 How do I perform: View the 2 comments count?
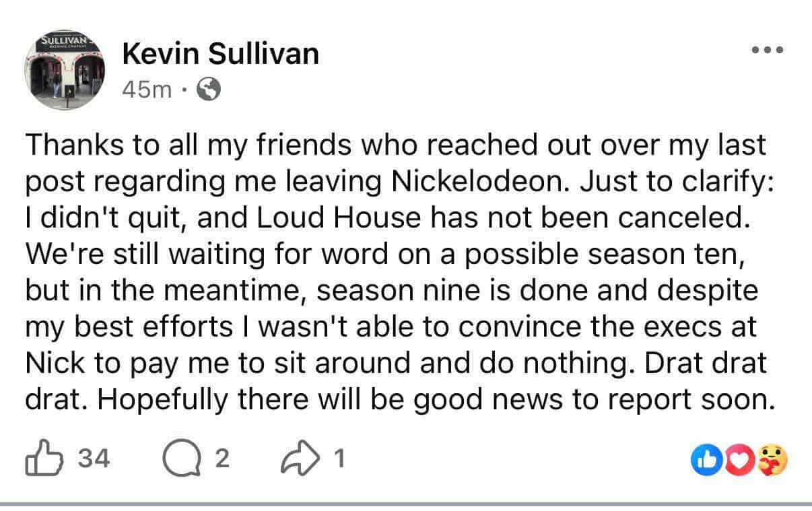[222, 459]
